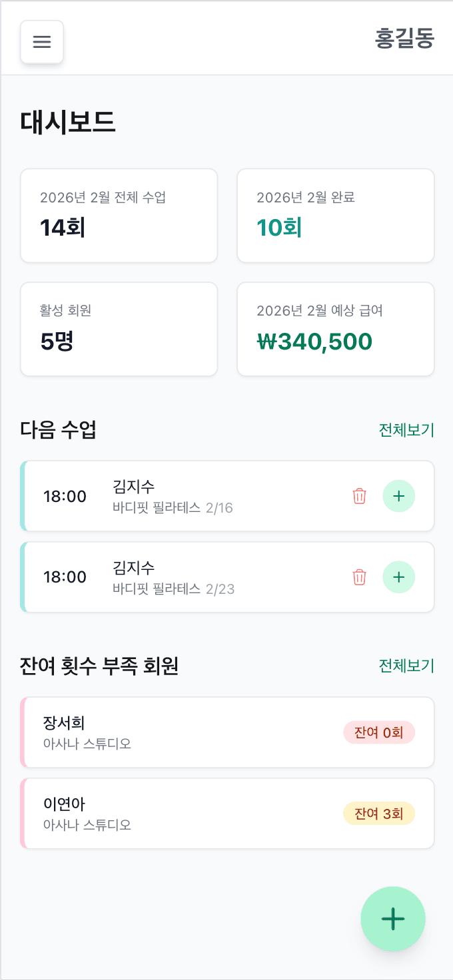Open member details for 장서희

(x=167, y=732)
